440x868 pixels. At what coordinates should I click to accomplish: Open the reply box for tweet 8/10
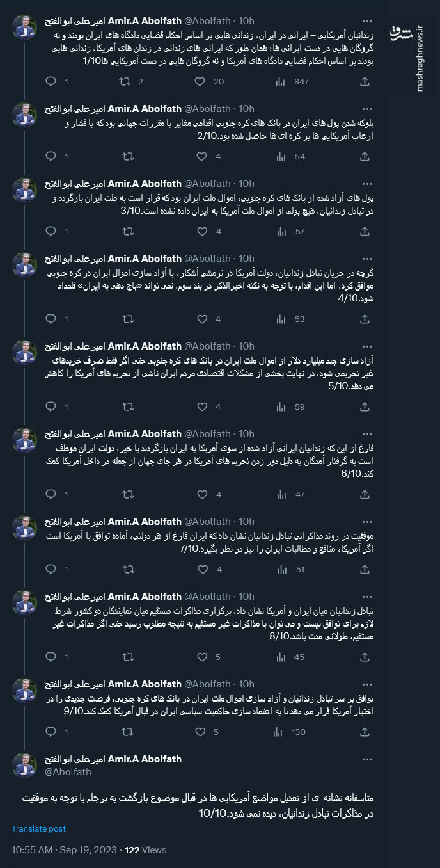[51, 657]
